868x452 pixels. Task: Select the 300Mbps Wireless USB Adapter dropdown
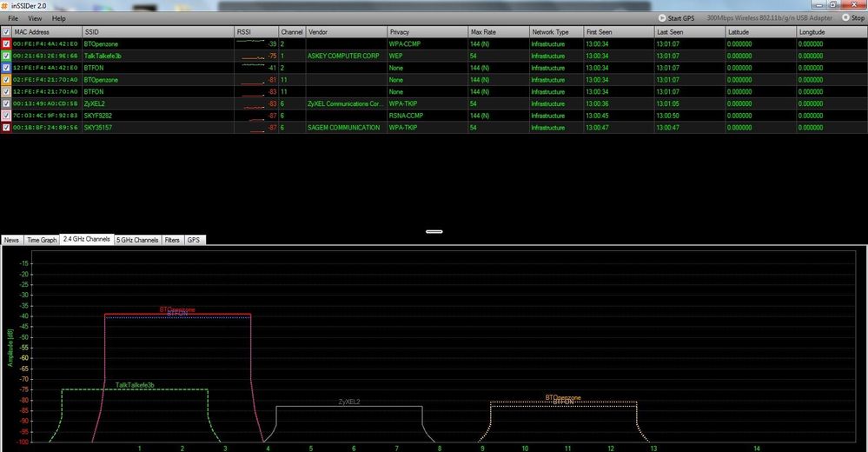[770, 17]
